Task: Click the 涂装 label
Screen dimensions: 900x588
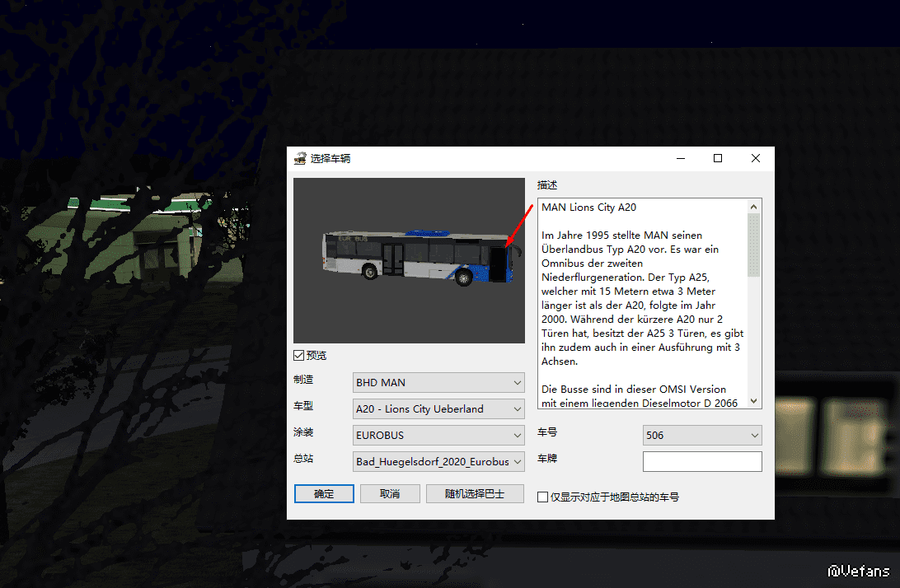Action: coord(303,432)
